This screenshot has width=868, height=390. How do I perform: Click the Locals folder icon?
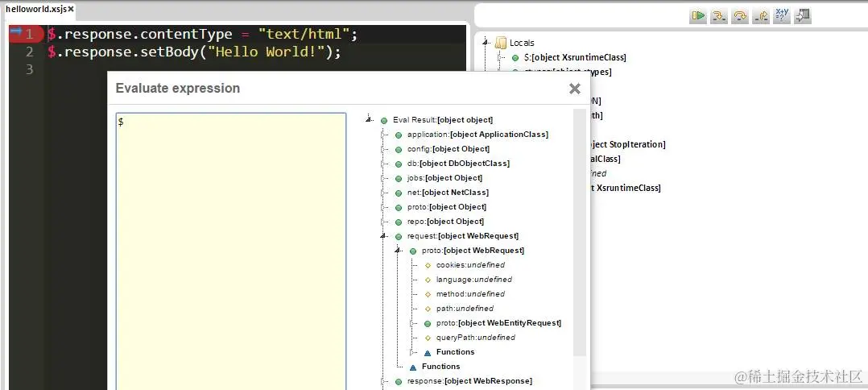tap(501, 42)
